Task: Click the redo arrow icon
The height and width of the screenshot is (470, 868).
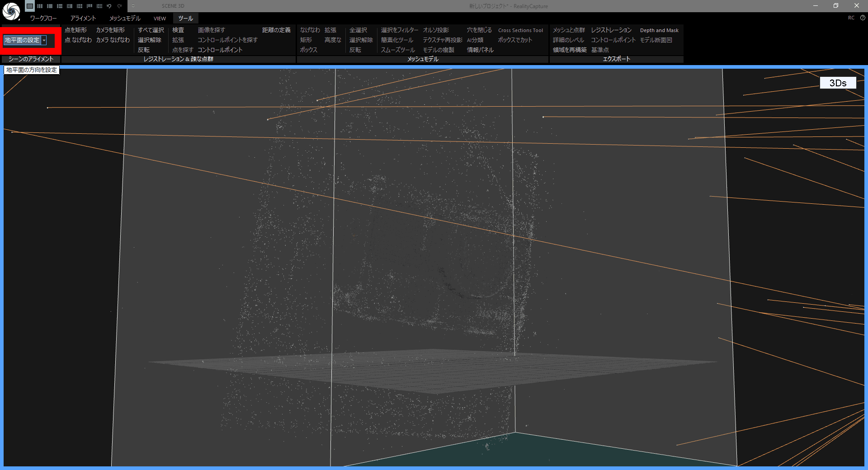Action: point(119,6)
